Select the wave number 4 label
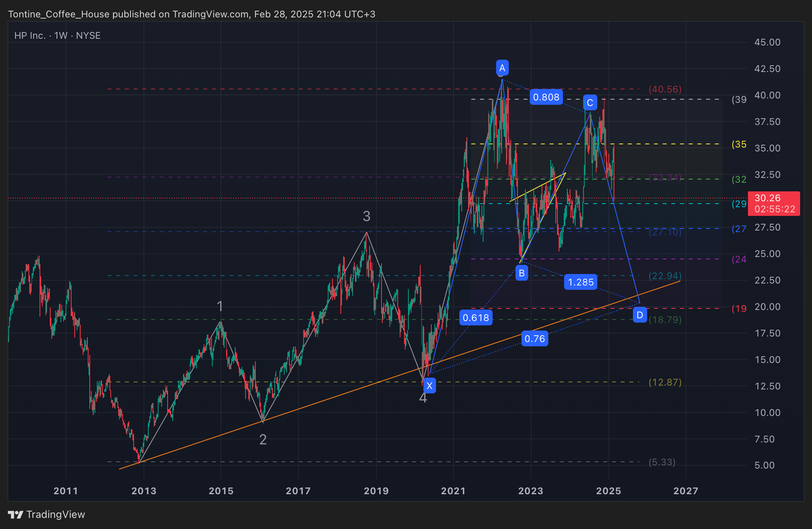Screen dimensions: 812x529 (x=423, y=398)
